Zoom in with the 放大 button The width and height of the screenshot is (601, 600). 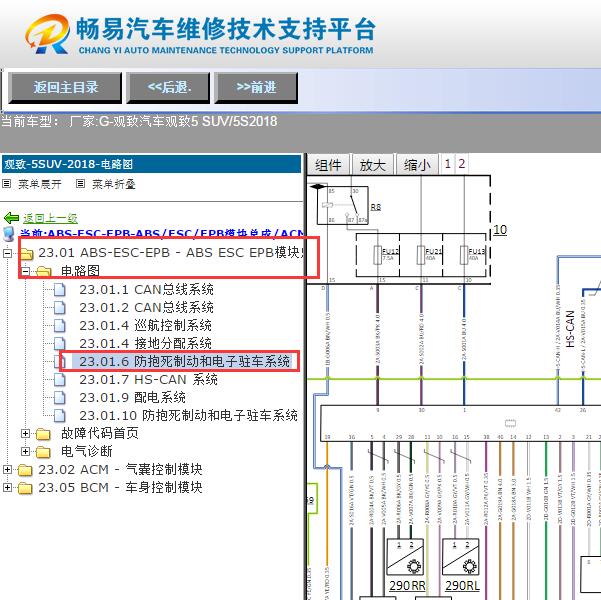tap(373, 165)
